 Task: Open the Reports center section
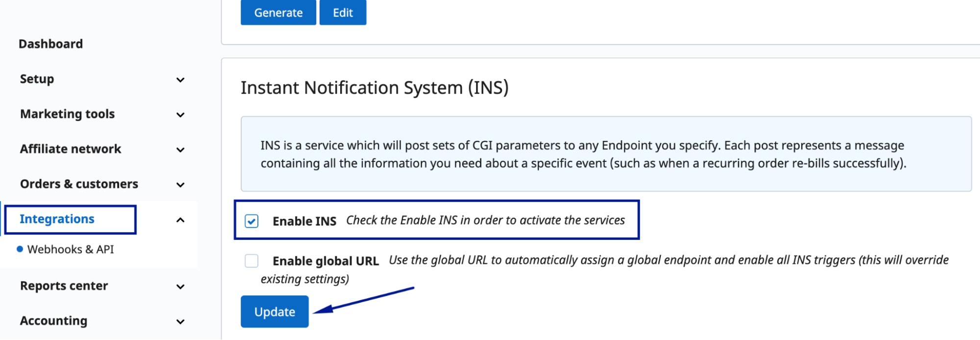[x=64, y=286]
